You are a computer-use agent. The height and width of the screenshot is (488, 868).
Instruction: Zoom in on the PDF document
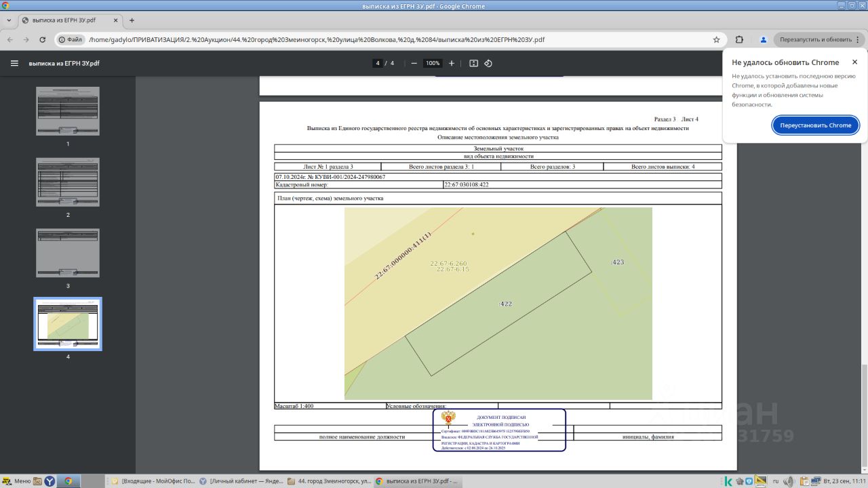tap(452, 63)
